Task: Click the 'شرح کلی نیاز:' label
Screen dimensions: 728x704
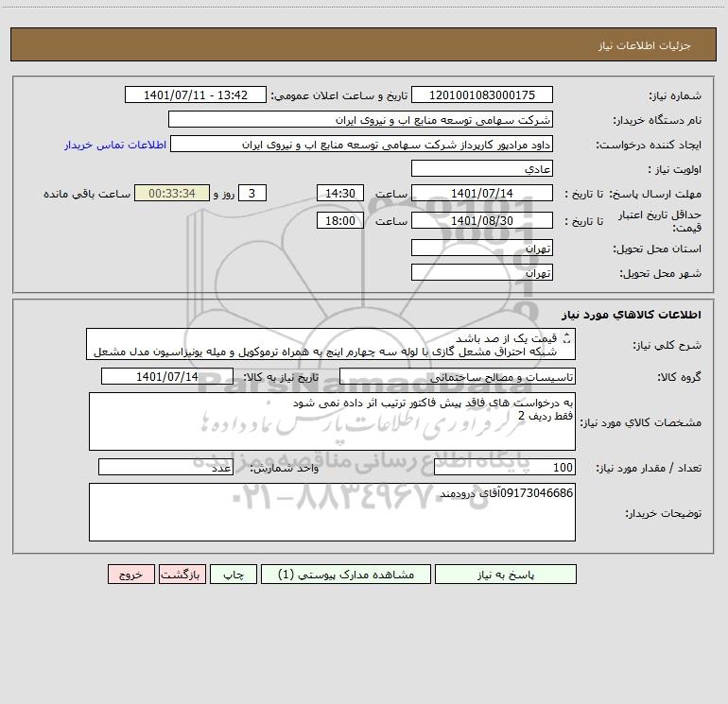Action: [x=667, y=345]
